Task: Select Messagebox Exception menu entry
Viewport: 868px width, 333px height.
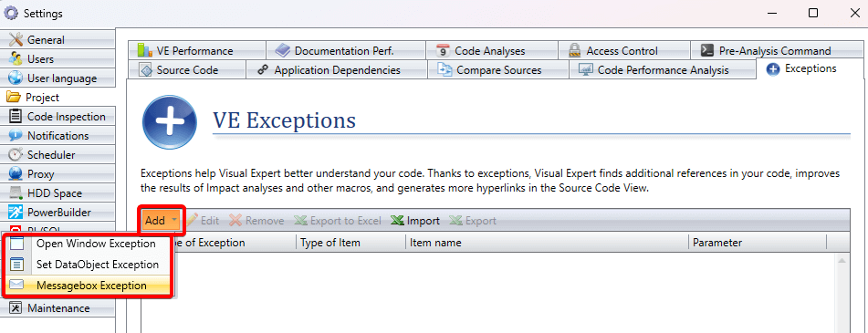Action: (x=89, y=286)
